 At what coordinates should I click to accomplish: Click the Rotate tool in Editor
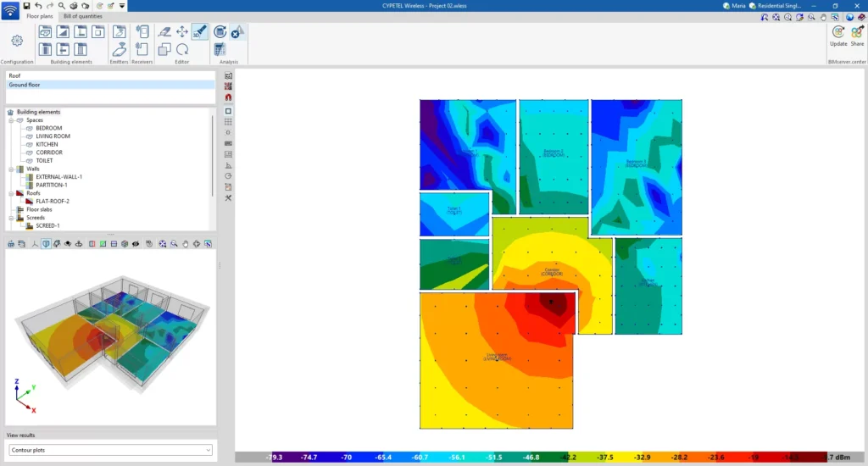182,49
